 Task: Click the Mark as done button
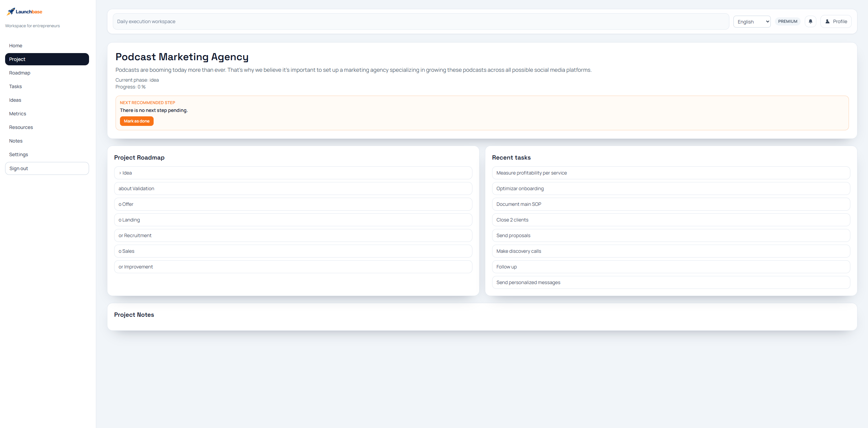click(x=137, y=121)
